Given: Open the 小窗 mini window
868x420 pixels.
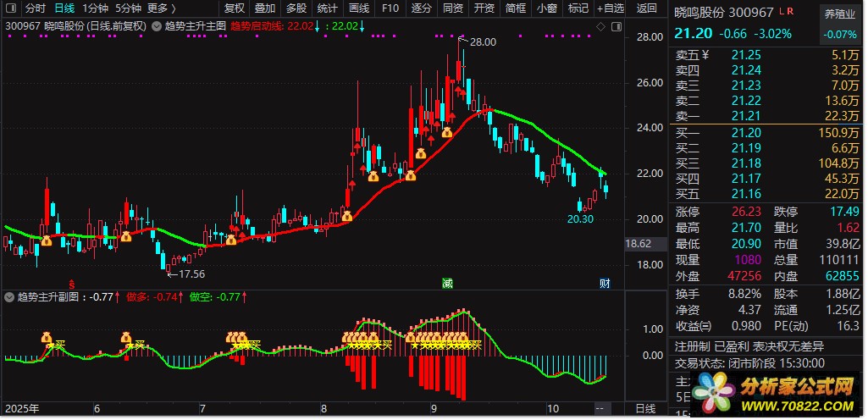Looking at the screenshot, I should click(546, 8).
